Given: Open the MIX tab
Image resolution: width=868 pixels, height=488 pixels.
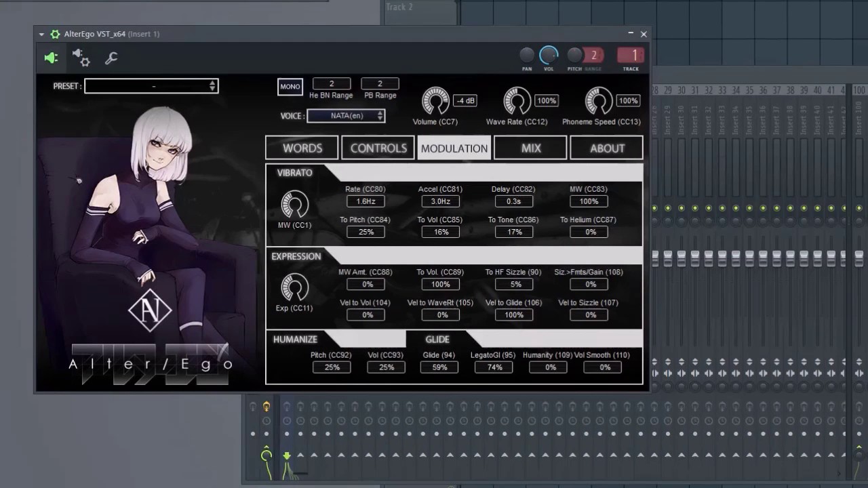Looking at the screenshot, I should (x=531, y=148).
